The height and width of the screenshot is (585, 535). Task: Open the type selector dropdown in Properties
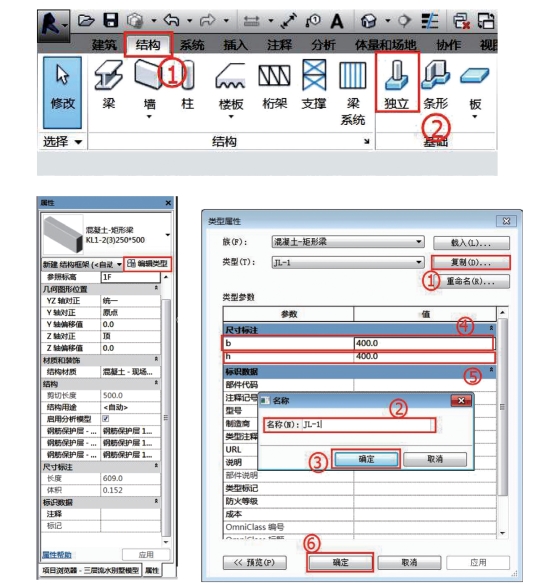point(168,235)
